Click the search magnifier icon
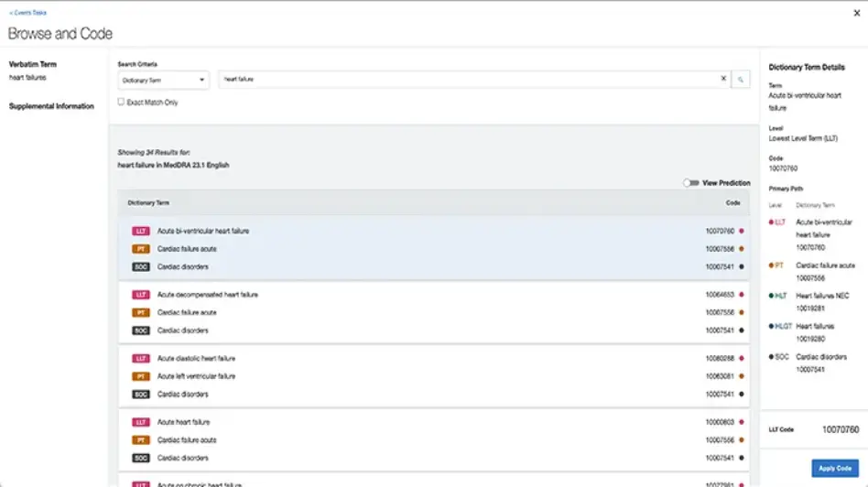This screenshot has height=487, width=868. click(x=741, y=80)
